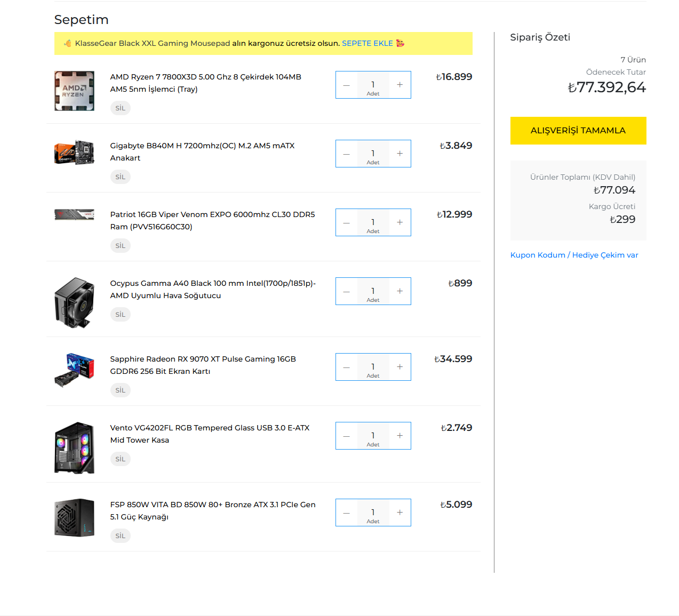The height and width of the screenshot is (616, 679).
Task: Increase quantity of FSP 850W power supply
Action: (x=400, y=513)
